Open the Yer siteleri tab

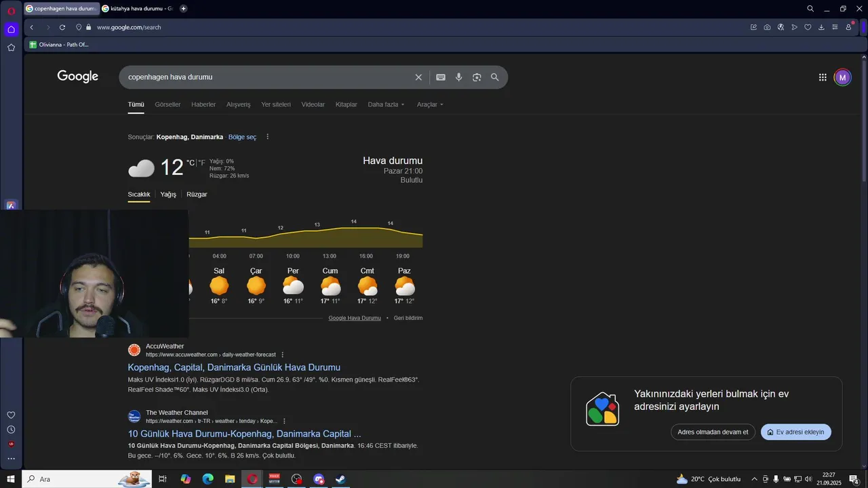coord(276,104)
